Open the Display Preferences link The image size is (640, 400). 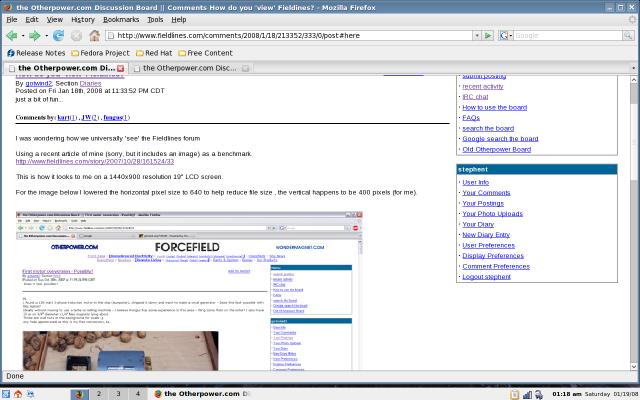point(493,256)
